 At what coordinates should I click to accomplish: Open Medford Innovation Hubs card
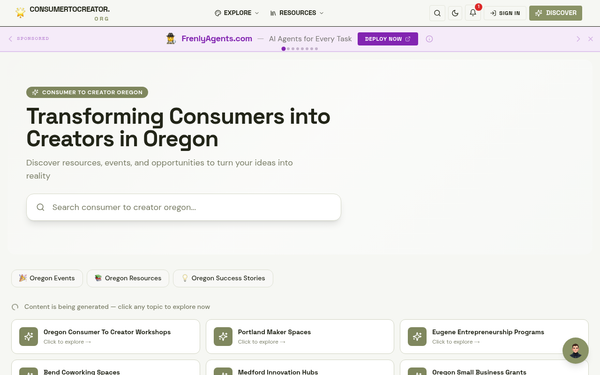pos(300,368)
